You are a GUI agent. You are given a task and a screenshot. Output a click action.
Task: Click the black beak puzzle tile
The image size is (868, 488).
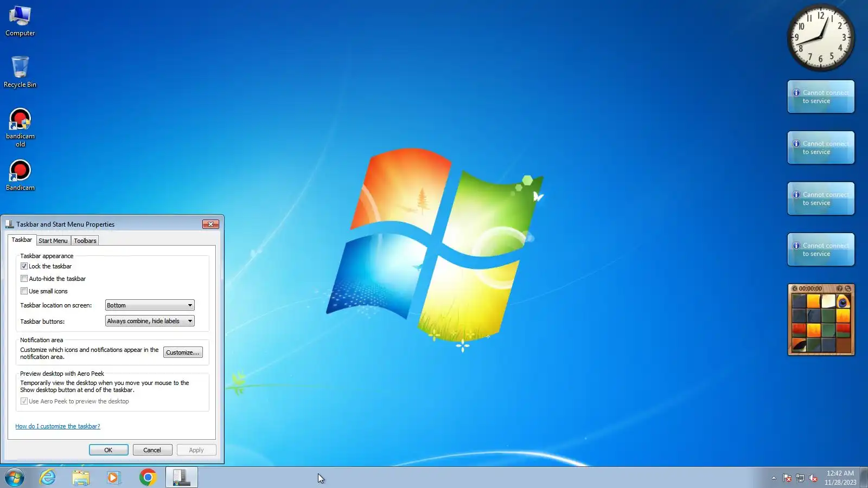799,345
